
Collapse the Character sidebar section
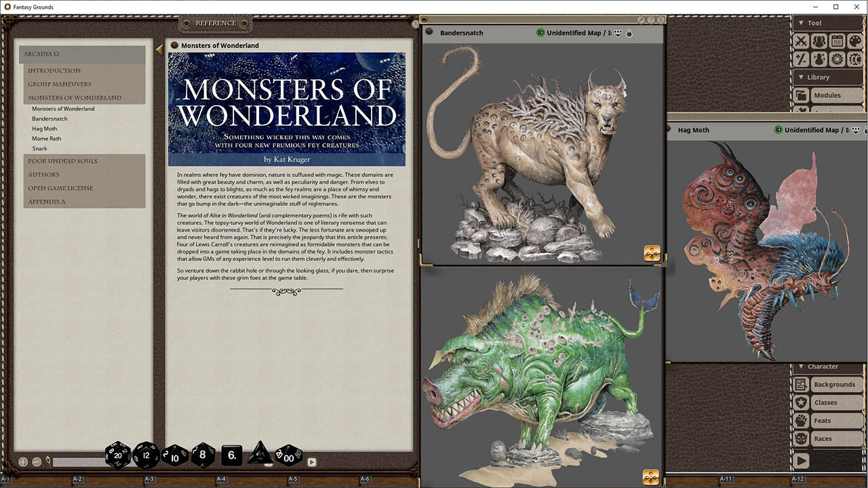[x=800, y=367]
